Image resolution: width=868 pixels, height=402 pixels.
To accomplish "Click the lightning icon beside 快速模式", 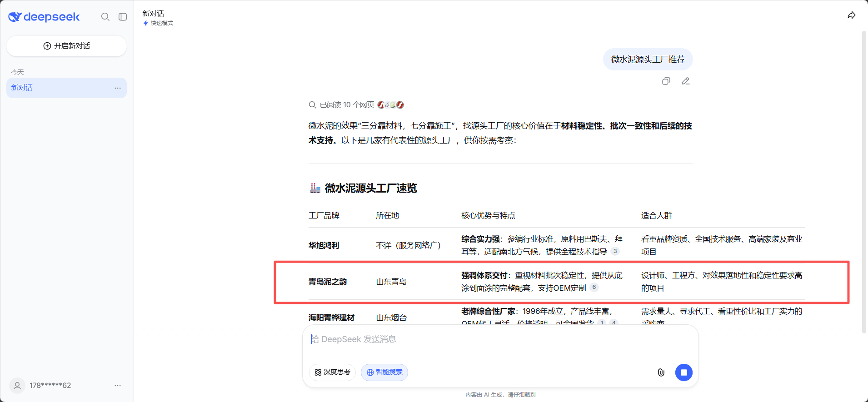I will point(146,23).
